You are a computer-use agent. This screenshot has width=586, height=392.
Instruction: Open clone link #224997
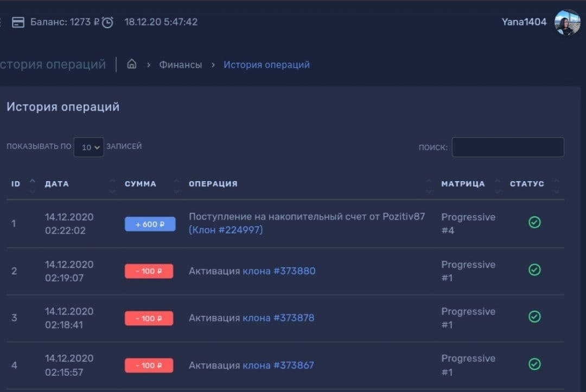[x=226, y=230]
